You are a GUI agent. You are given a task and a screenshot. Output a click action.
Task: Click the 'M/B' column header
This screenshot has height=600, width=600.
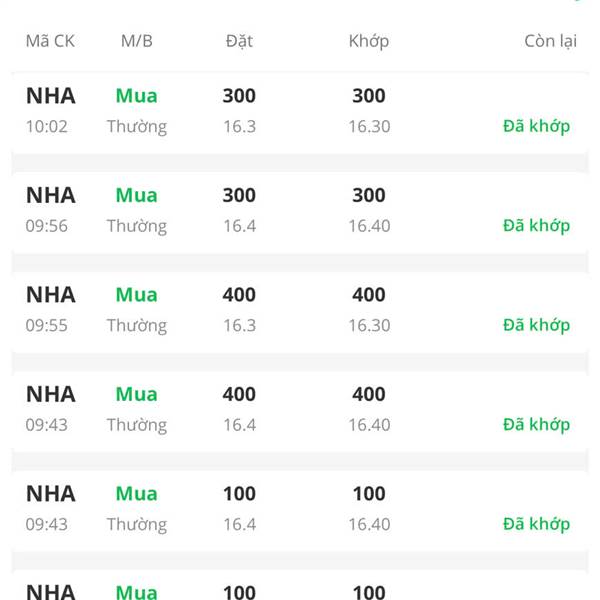click(137, 41)
